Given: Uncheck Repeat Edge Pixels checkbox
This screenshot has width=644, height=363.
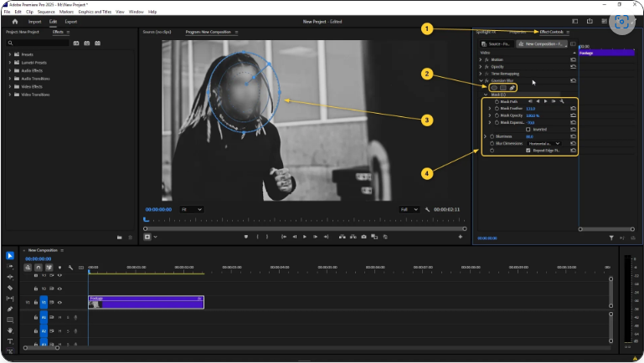Looking at the screenshot, I should tap(528, 151).
